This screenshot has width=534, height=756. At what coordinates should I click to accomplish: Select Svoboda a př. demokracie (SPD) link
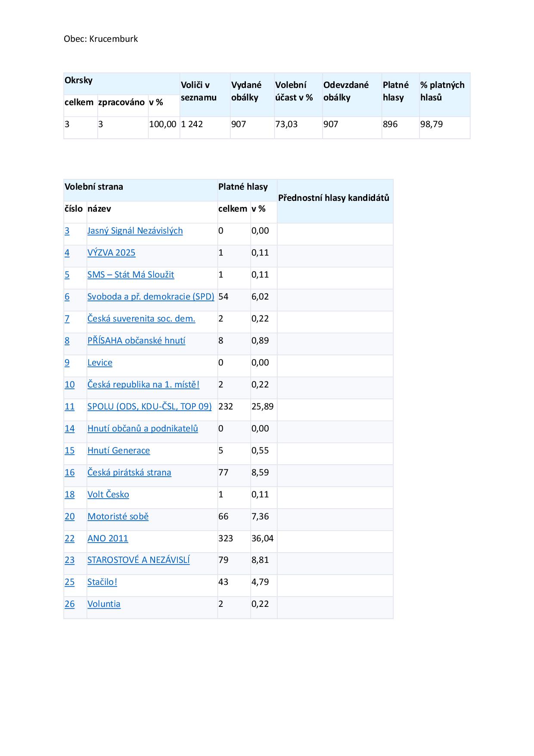151,297
